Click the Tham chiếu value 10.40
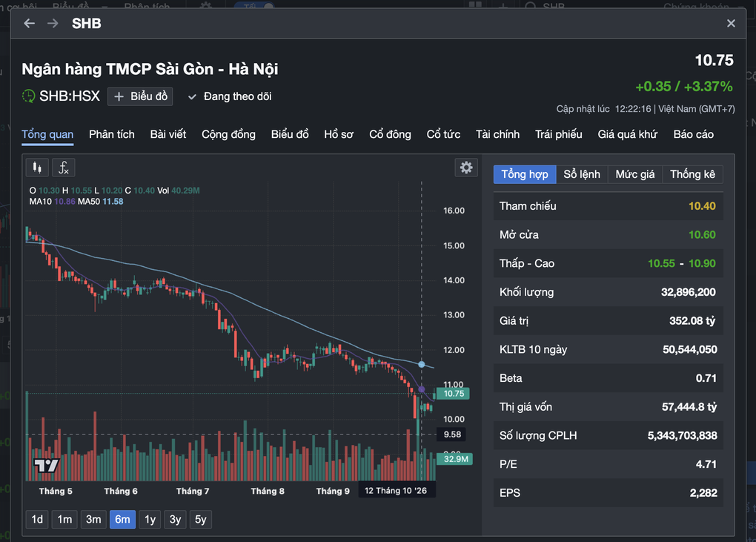The height and width of the screenshot is (542, 756). click(x=702, y=206)
